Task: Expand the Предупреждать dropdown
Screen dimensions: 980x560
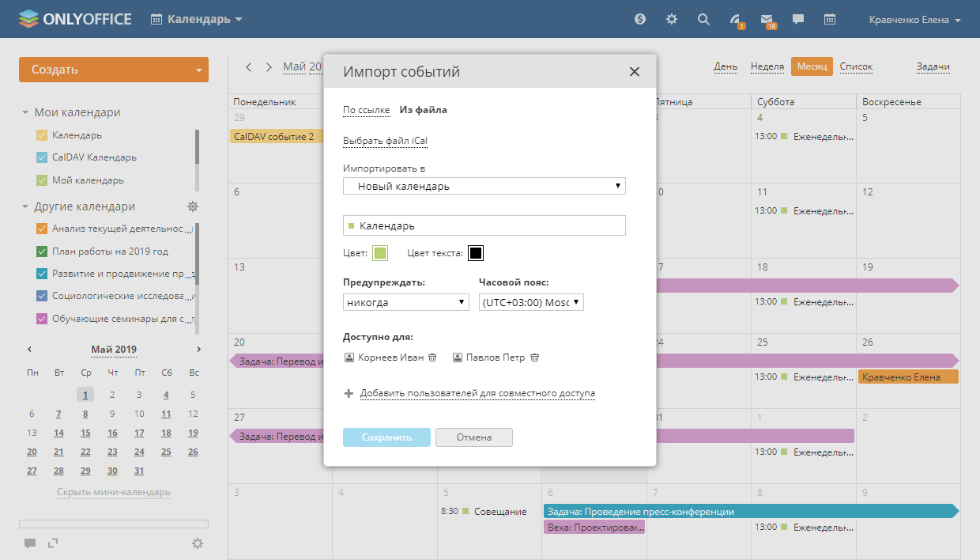Action: point(406,302)
